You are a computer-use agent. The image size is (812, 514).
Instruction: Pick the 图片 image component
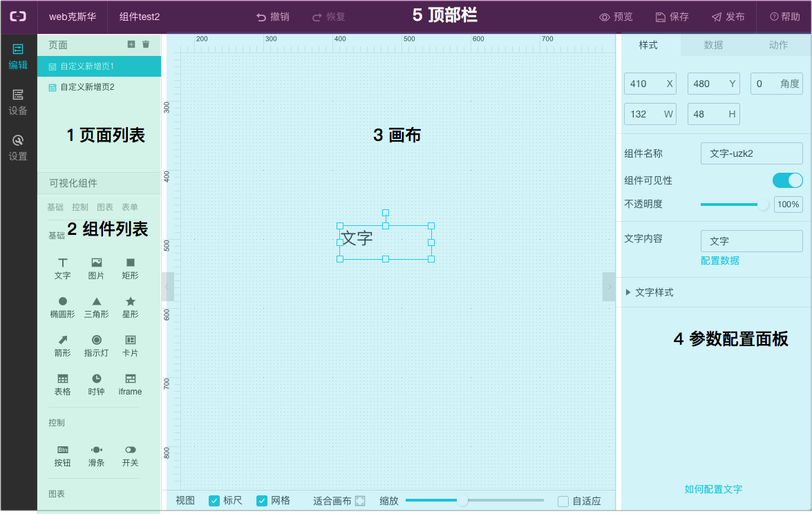(x=96, y=263)
